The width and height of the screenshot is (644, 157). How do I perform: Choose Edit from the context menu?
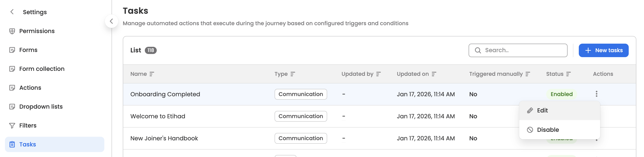click(x=542, y=110)
